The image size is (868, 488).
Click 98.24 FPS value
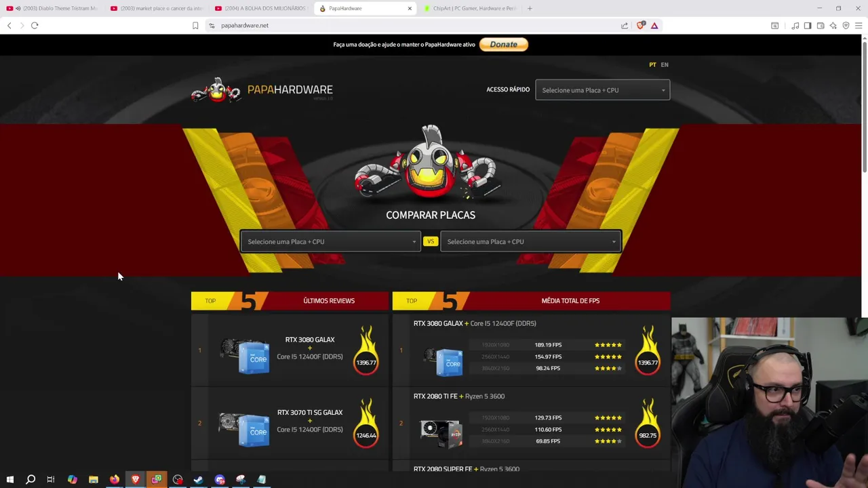coord(548,368)
